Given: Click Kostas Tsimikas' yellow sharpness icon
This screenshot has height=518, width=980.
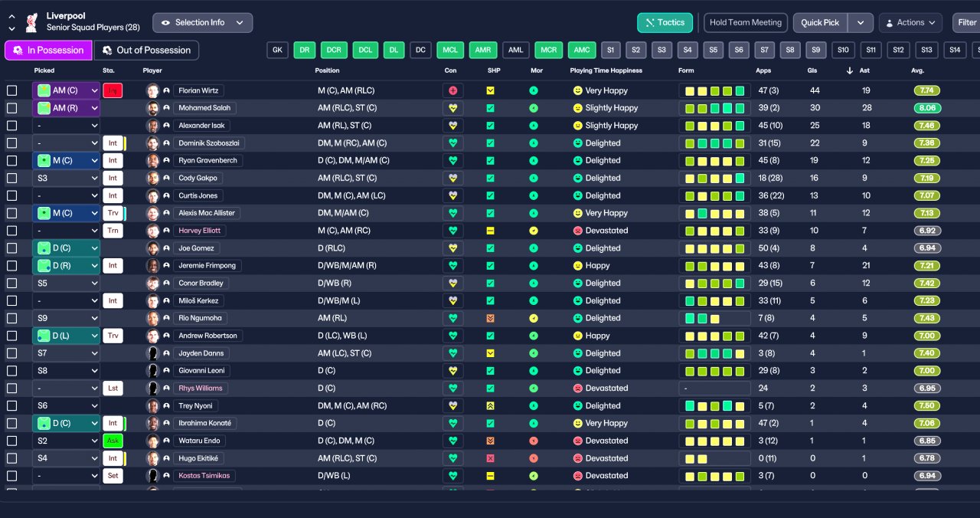Looking at the screenshot, I should (x=491, y=476).
